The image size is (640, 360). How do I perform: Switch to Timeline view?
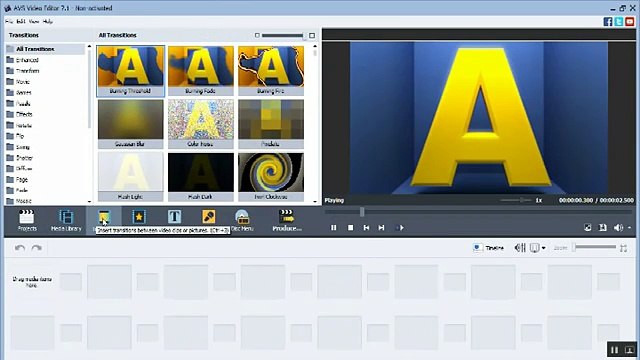tap(489, 248)
